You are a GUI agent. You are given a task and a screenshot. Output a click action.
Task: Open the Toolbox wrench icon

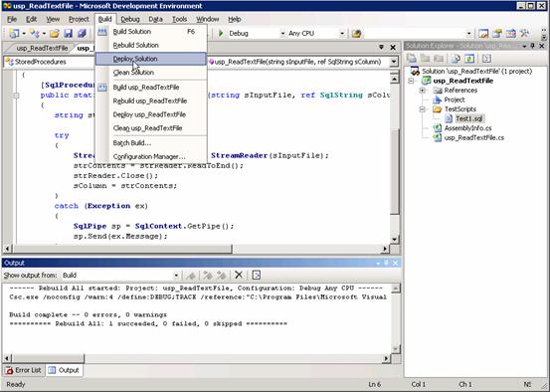[524, 34]
